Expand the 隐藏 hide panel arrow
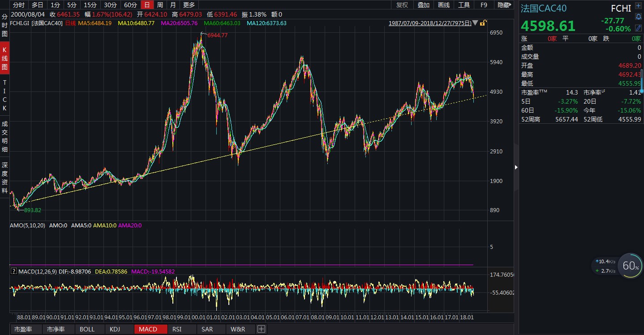This screenshot has height=335, width=644. [505, 5]
